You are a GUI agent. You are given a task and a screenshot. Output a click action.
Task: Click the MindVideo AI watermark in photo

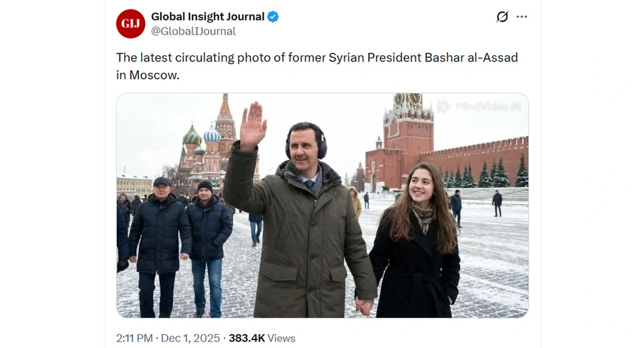tap(479, 106)
